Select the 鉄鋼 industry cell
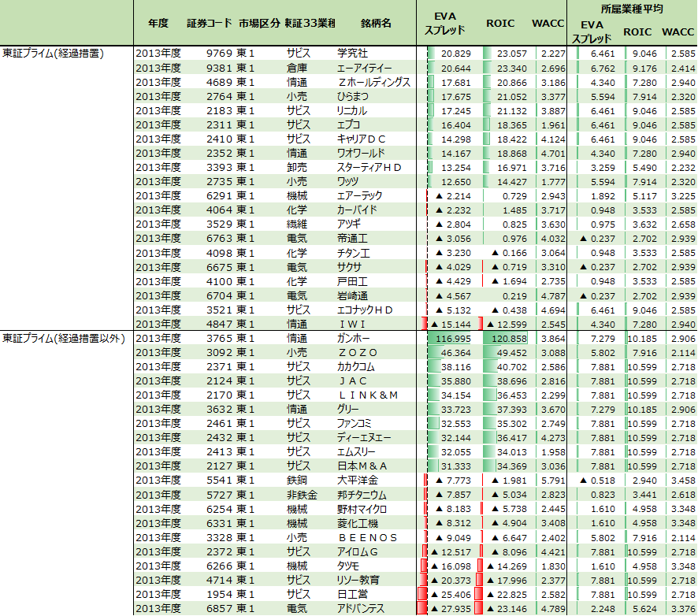698x616 pixels. (x=297, y=480)
